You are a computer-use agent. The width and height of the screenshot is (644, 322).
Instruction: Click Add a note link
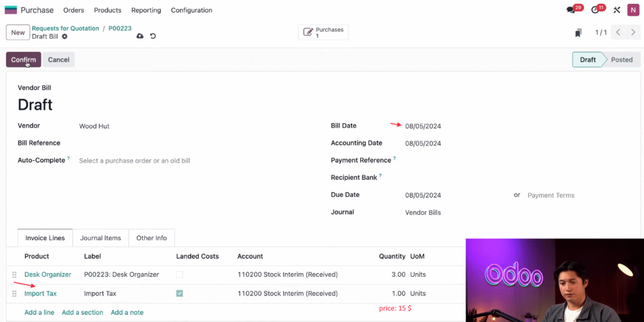[127, 313]
